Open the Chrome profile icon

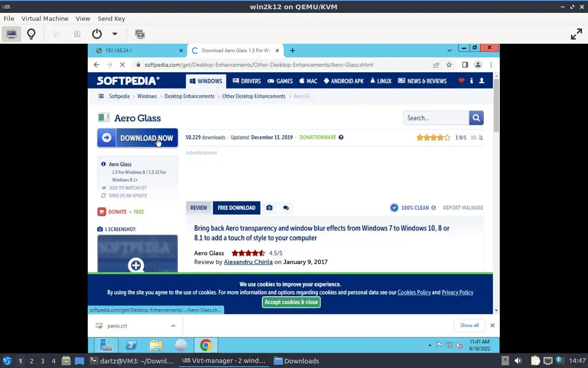[x=478, y=65]
